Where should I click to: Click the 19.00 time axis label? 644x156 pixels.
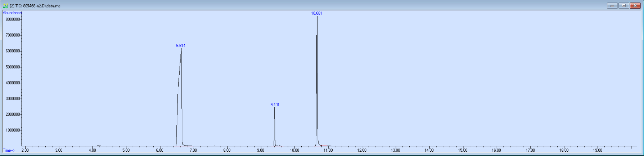coord(598,150)
